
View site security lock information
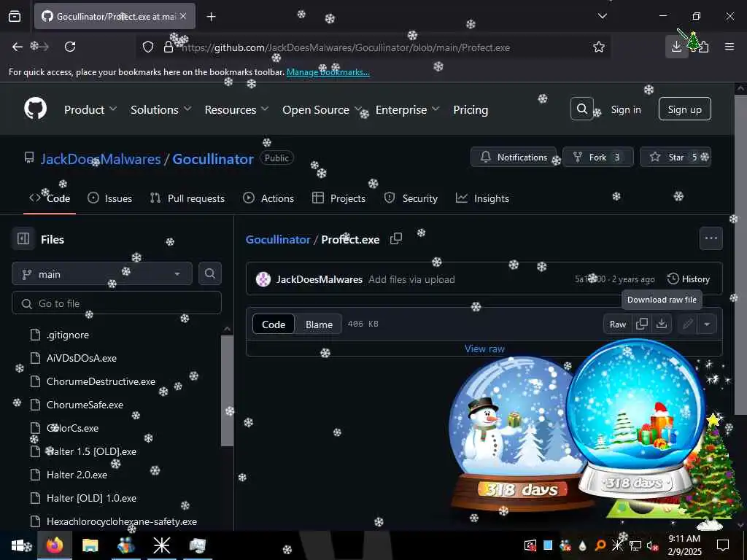[169, 47]
